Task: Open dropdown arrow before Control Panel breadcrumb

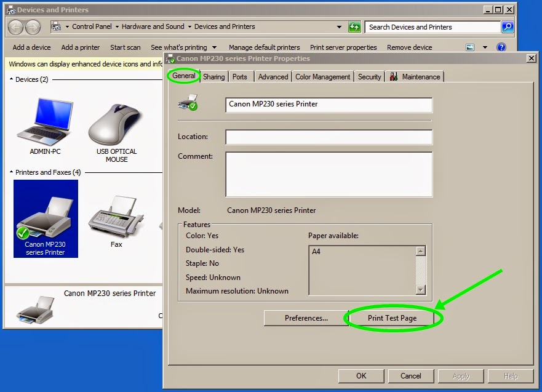Action: tap(68, 26)
